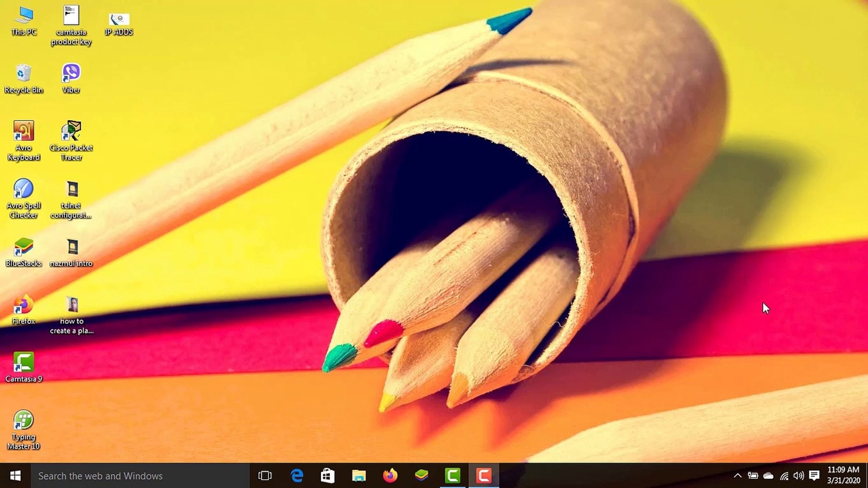Select the telnet configuration video file

point(72,189)
